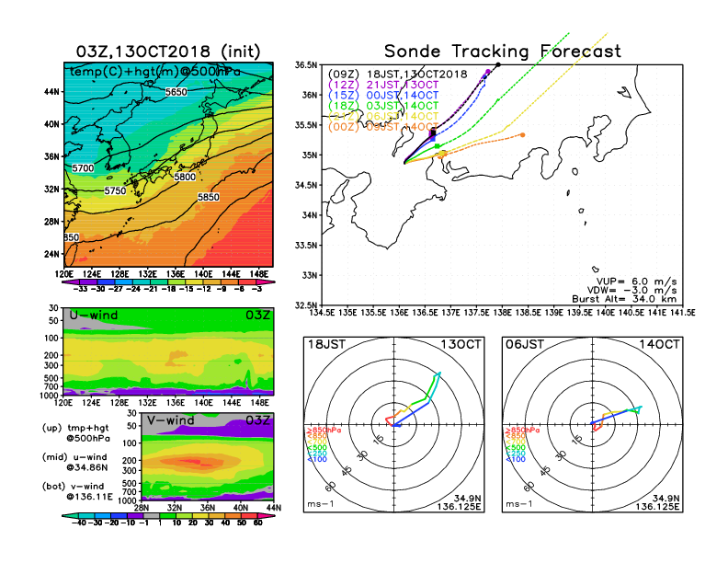Click the 'Sonde Tracking Forecast' title
This screenshot has width=728, height=563.
[x=503, y=51]
